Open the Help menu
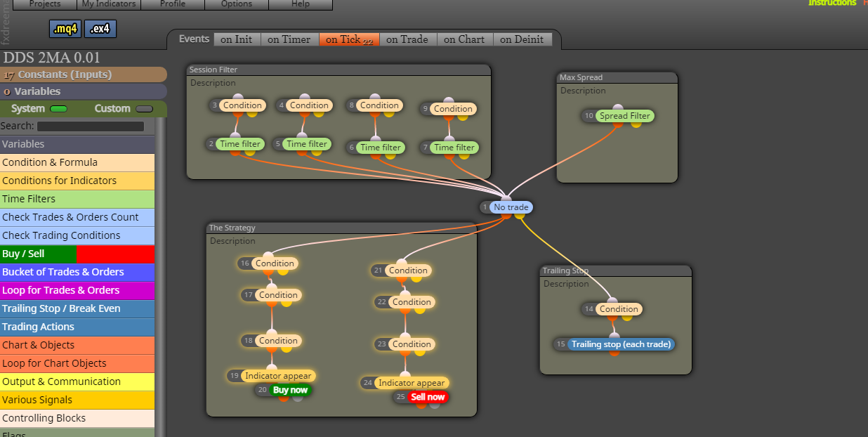This screenshot has width=868, height=437. (x=301, y=4)
